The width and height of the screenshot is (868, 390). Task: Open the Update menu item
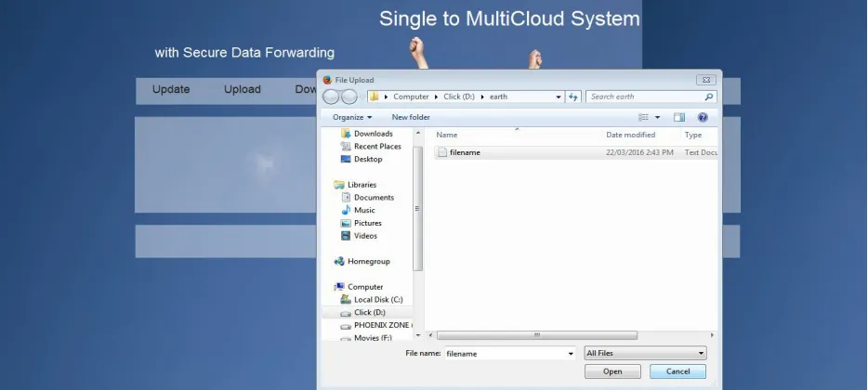pyautogui.click(x=171, y=90)
